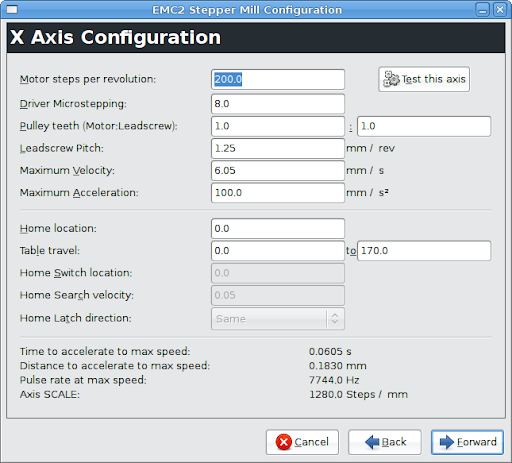Click the 1280.0 Steps / mm scale value
Viewport: 512px width, 463px height.
(x=358, y=395)
